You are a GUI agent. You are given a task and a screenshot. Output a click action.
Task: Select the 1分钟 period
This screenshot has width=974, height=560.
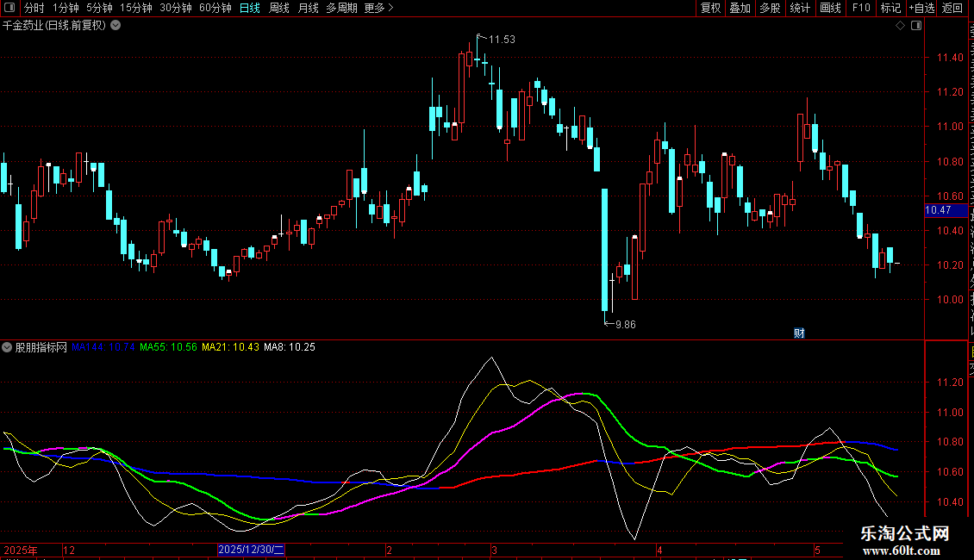[x=66, y=8]
